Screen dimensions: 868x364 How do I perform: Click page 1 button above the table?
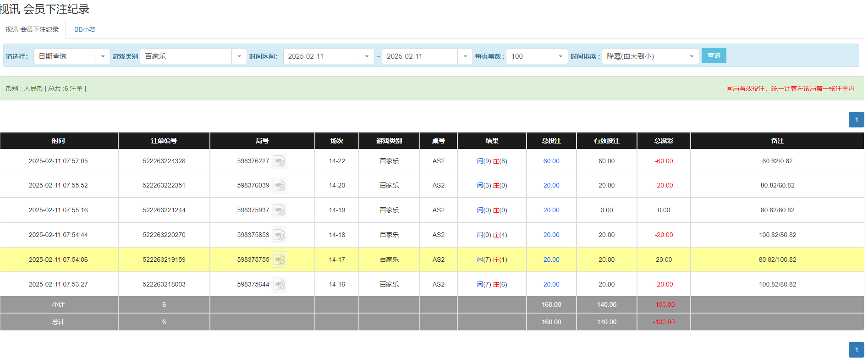(856, 120)
